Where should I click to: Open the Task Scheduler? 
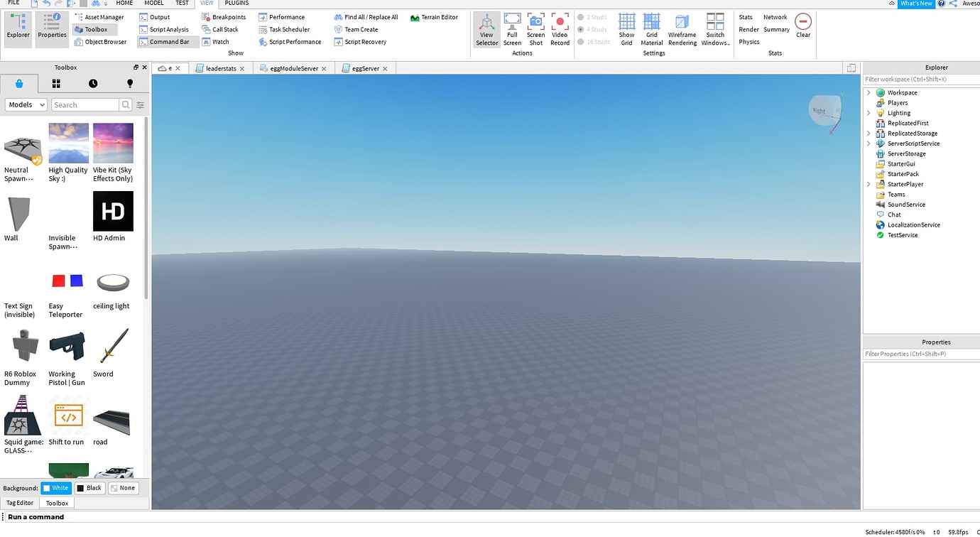click(x=284, y=30)
